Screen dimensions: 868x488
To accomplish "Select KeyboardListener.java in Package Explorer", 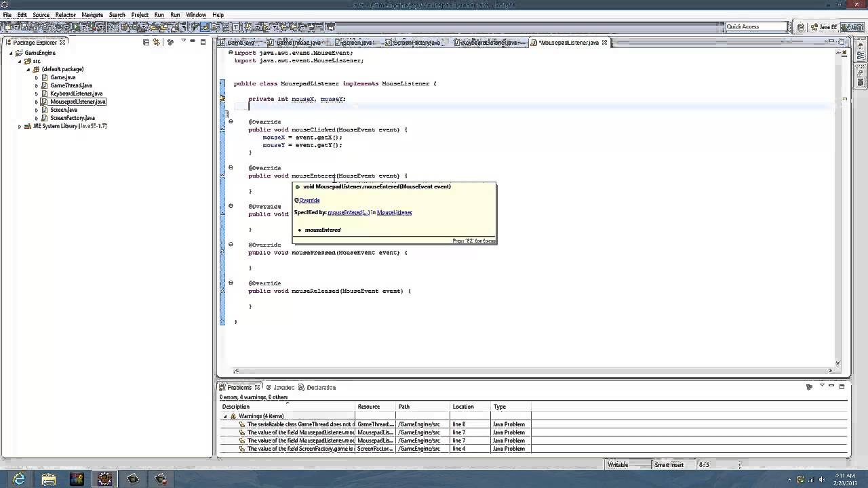I will tap(77, 94).
